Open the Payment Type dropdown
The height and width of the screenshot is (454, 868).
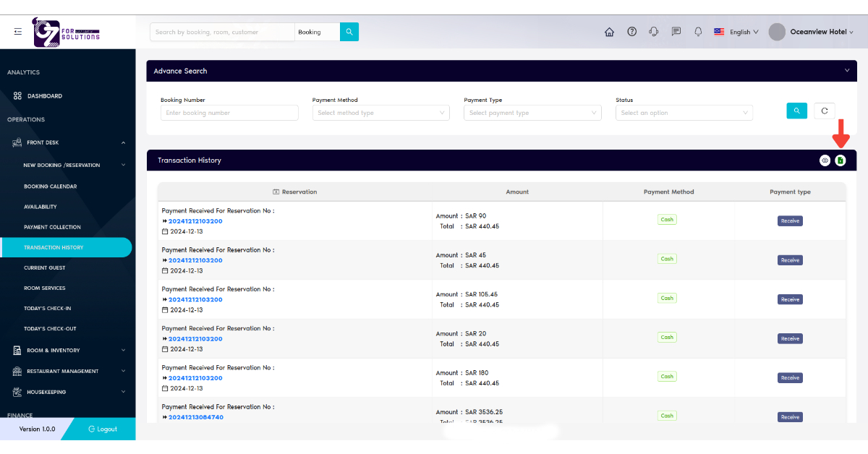[532, 113]
